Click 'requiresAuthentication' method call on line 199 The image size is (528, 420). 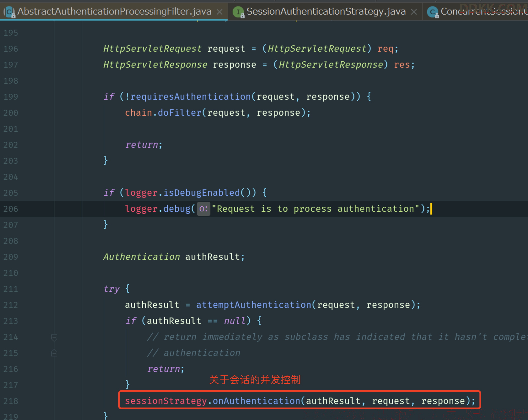191,97
